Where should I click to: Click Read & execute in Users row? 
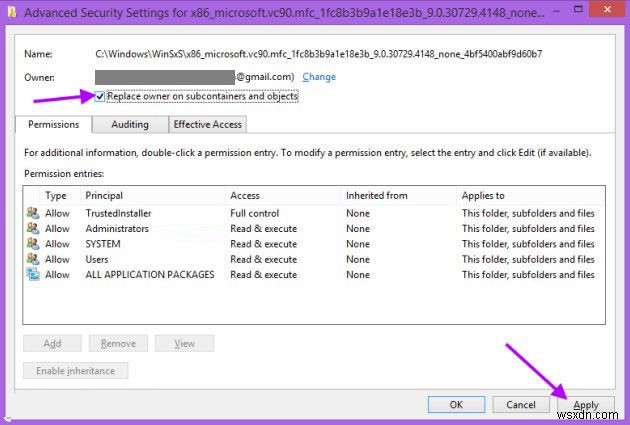pos(264,259)
